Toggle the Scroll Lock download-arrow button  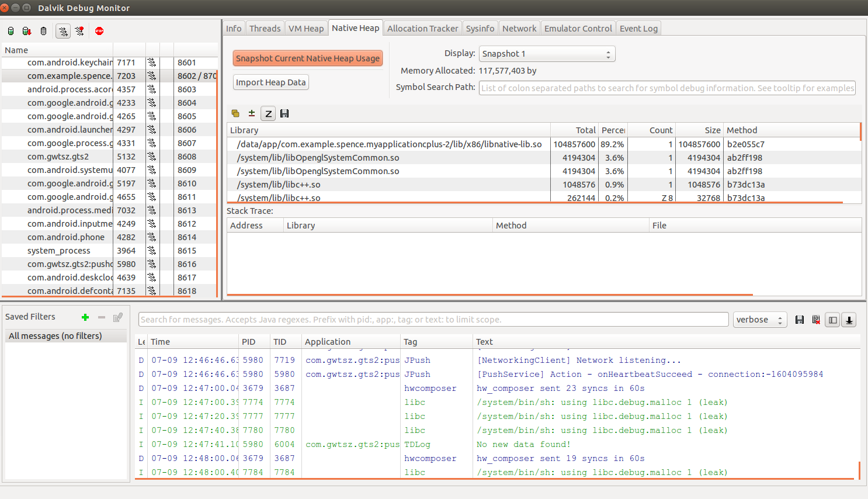(x=849, y=320)
